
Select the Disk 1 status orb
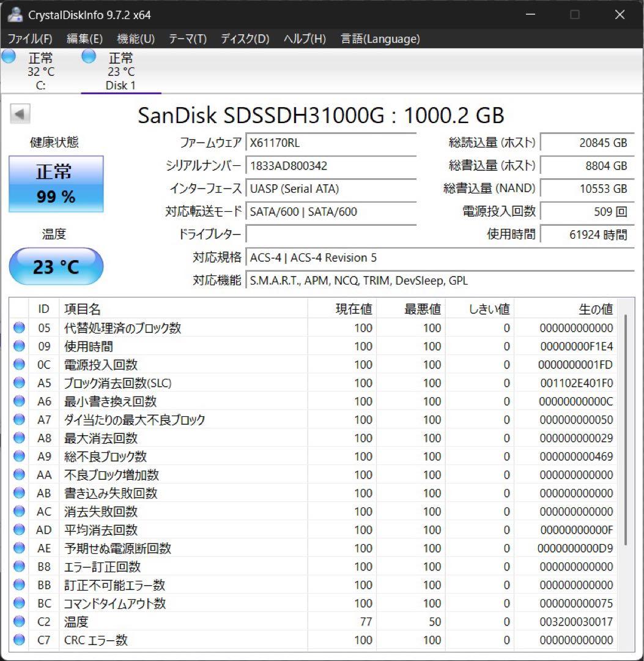coord(89,56)
